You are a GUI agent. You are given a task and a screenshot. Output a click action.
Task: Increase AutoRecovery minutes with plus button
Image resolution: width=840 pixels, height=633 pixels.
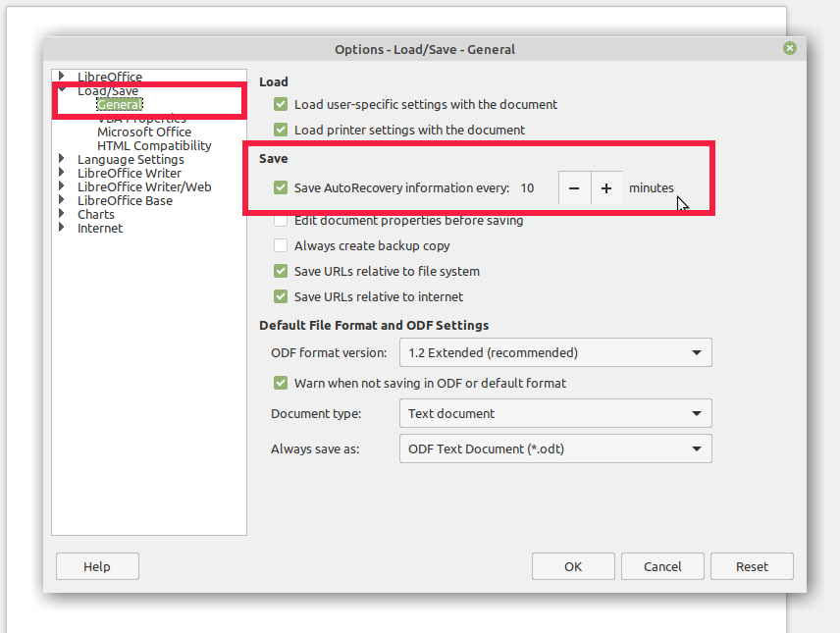click(x=606, y=188)
